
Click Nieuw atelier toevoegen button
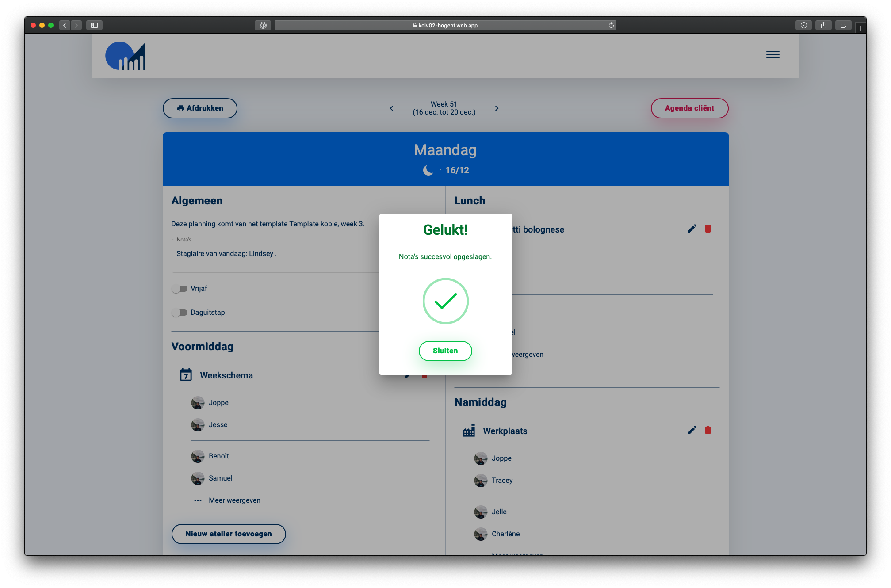[228, 534]
